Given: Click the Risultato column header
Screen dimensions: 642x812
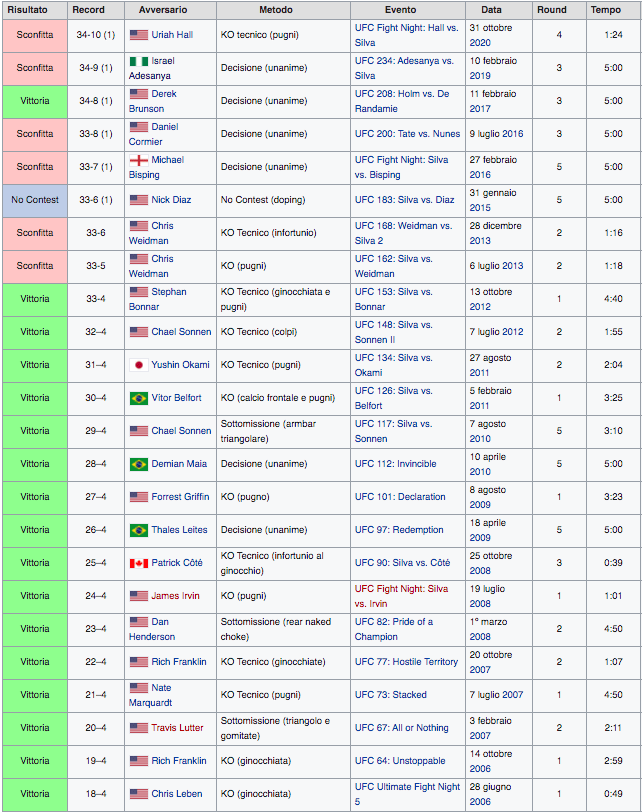Looking at the screenshot, I should point(35,10).
